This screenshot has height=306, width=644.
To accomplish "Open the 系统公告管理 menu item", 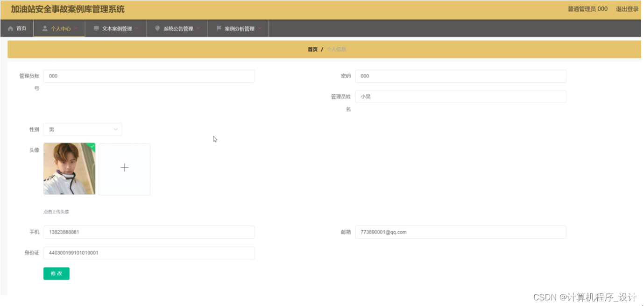I will 177,28.
